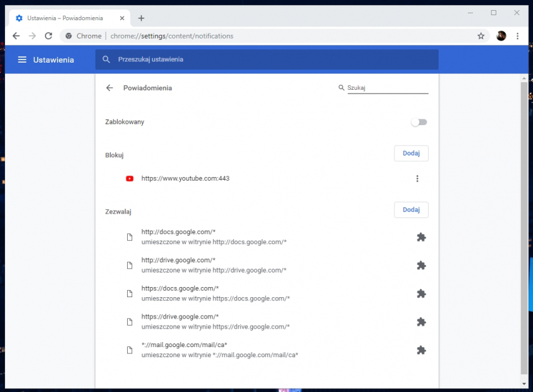Click the page icon next to *://mail.google.com/mail/ca*
Screen dimensions: 533x392
pos(129,350)
